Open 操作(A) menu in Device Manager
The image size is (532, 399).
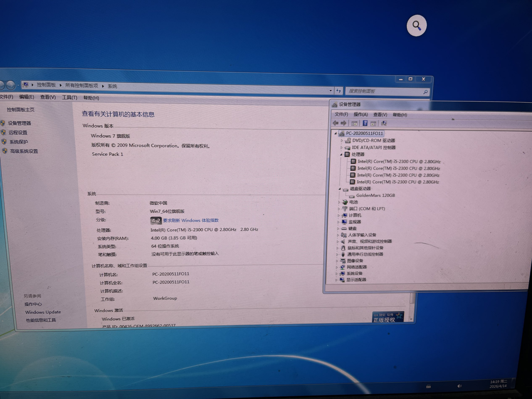click(x=360, y=115)
